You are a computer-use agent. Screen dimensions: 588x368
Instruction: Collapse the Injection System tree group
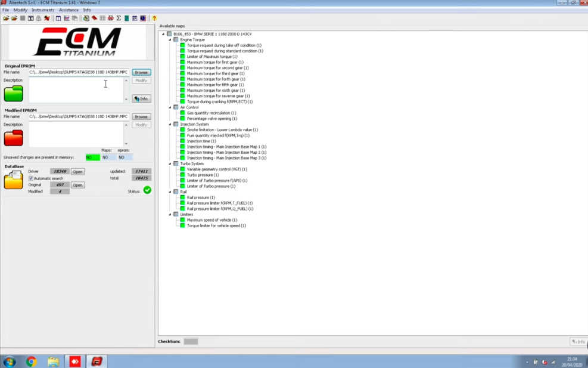[170, 124]
